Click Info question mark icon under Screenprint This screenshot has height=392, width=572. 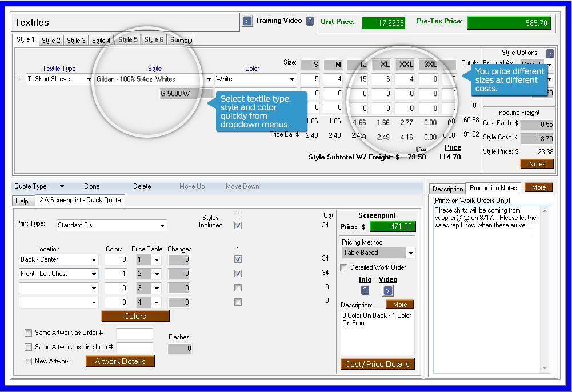point(365,290)
